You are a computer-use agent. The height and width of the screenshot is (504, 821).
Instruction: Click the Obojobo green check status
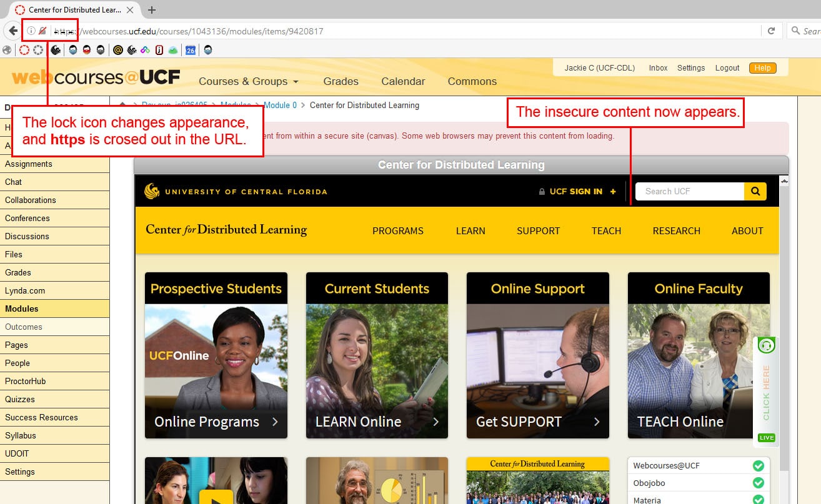coord(759,483)
